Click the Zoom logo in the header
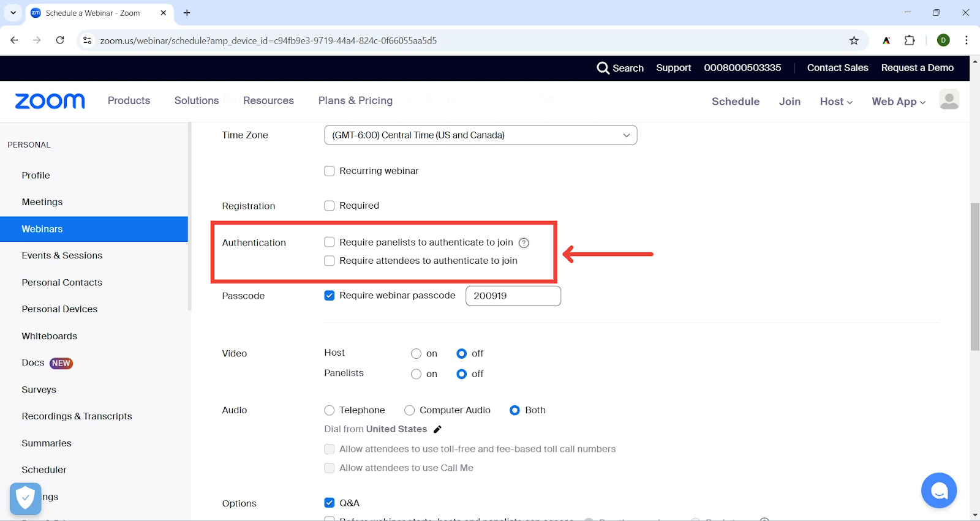980x521 pixels. click(x=50, y=101)
